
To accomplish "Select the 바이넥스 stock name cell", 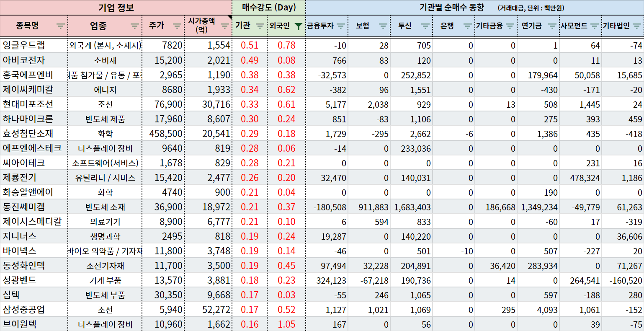I will 34,251.
